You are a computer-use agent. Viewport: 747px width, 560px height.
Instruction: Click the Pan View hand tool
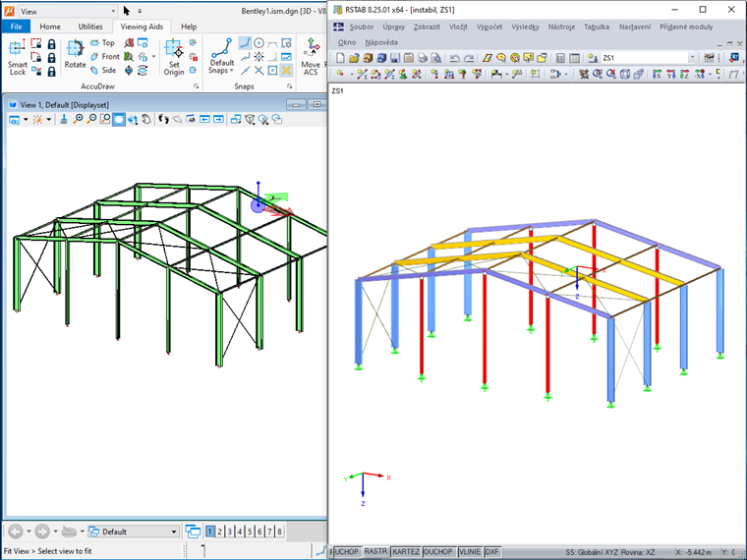click(146, 119)
